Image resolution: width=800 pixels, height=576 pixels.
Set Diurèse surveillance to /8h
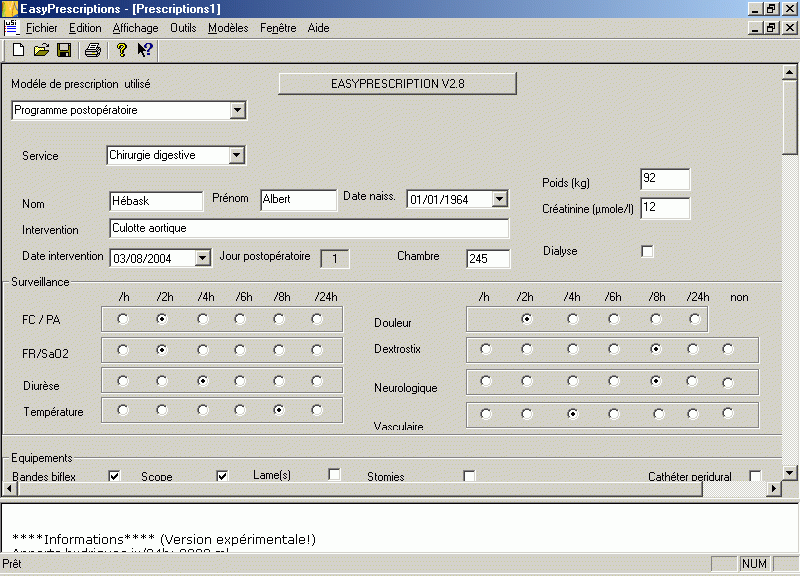pyautogui.click(x=279, y=381)
